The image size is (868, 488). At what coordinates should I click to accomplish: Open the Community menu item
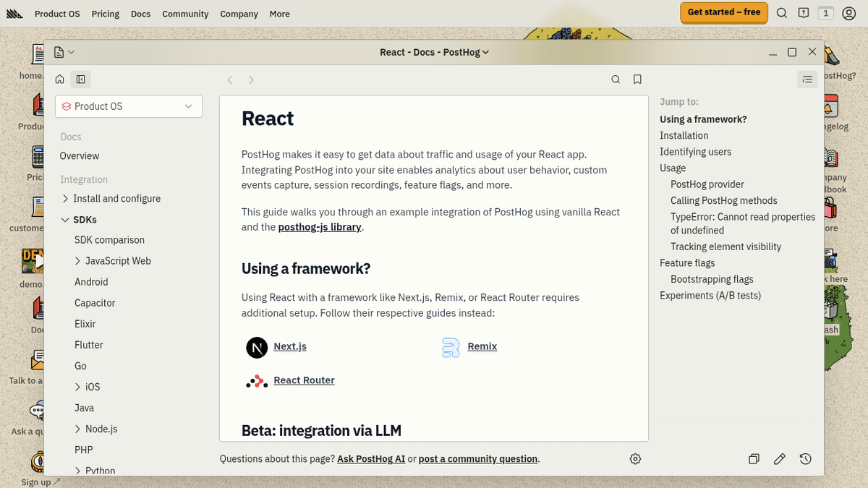pyautogui.click(x=185, y=14)
